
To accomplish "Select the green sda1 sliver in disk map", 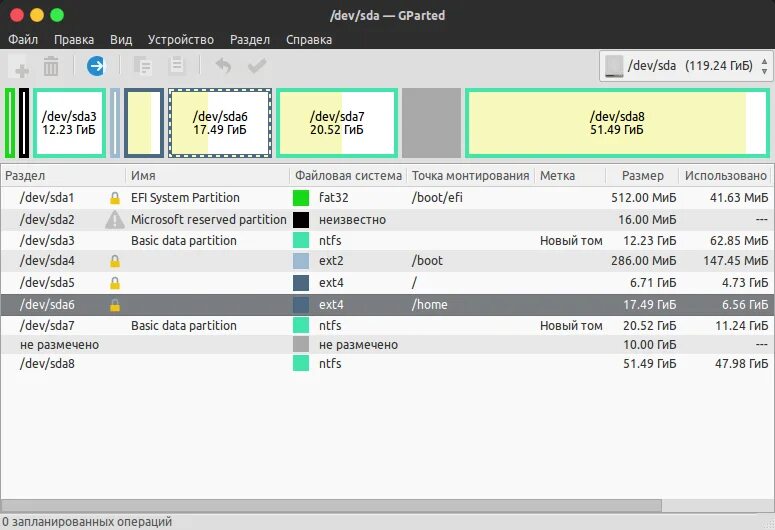I will click(x=10, y=123).
